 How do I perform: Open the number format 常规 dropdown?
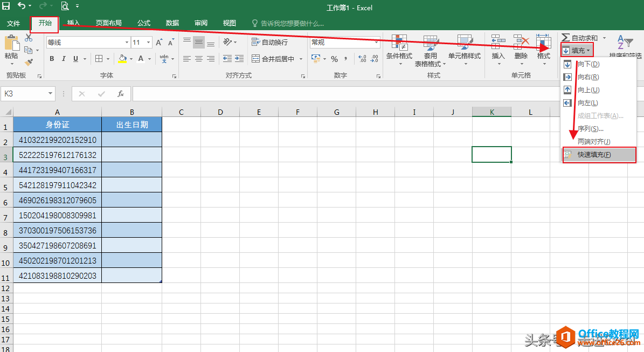tap(376, 42)
